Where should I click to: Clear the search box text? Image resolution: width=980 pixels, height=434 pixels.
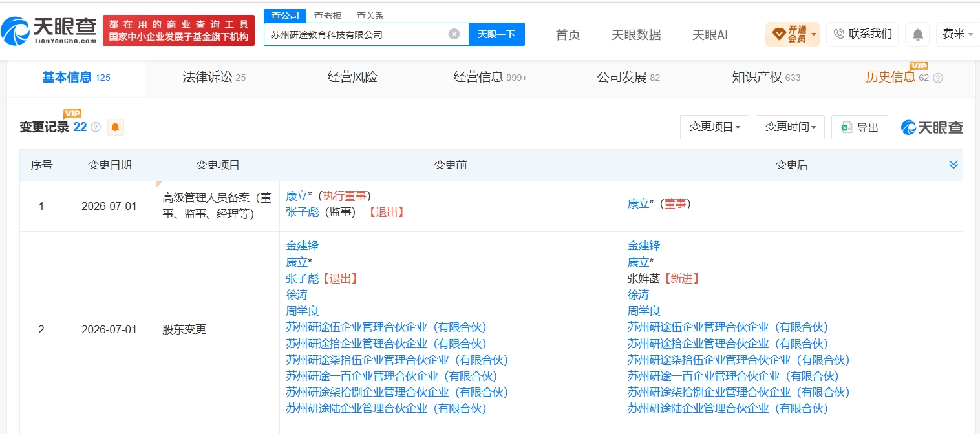click(x=454, y=34)
